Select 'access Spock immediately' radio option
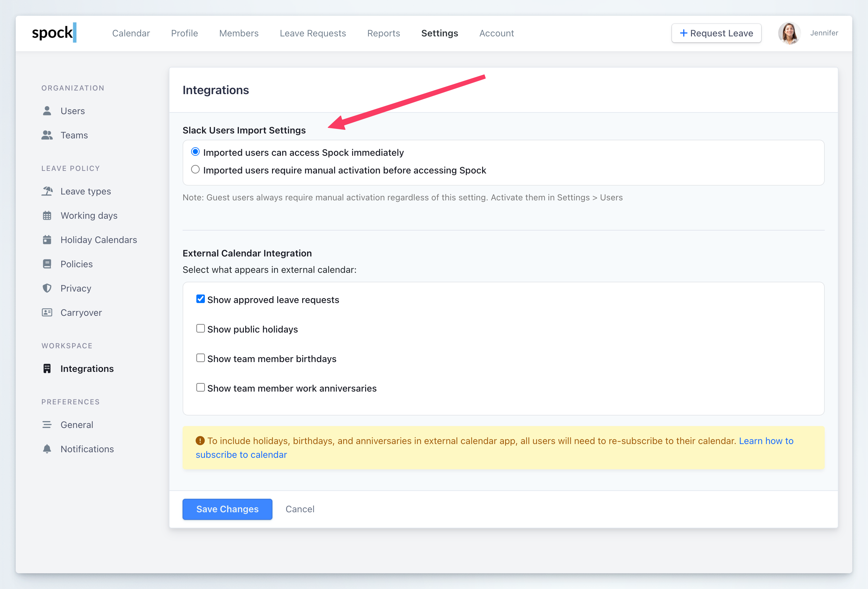This screenshot has width=868, height=589. tap(195, 152)
